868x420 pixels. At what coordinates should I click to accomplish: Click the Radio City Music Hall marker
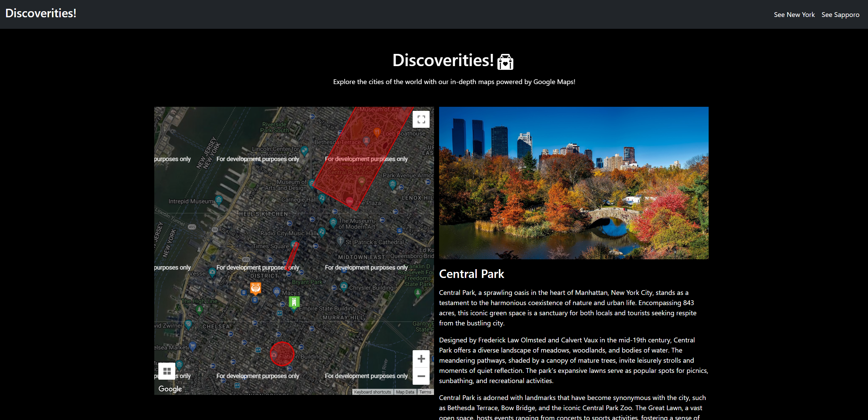(322, 232)
